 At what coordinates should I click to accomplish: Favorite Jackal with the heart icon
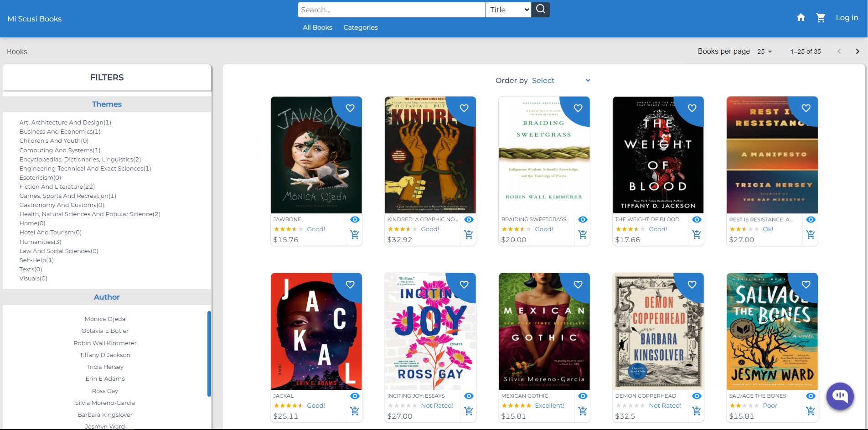350,285
